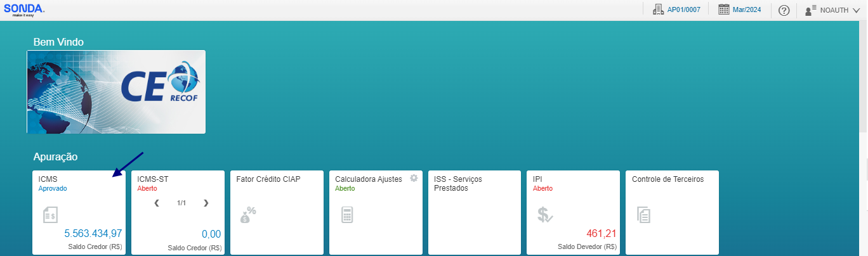Click the Aberto status on Calculadora Ajustes
This screenshot has width=868, height=256.
(x=345, y=188)
